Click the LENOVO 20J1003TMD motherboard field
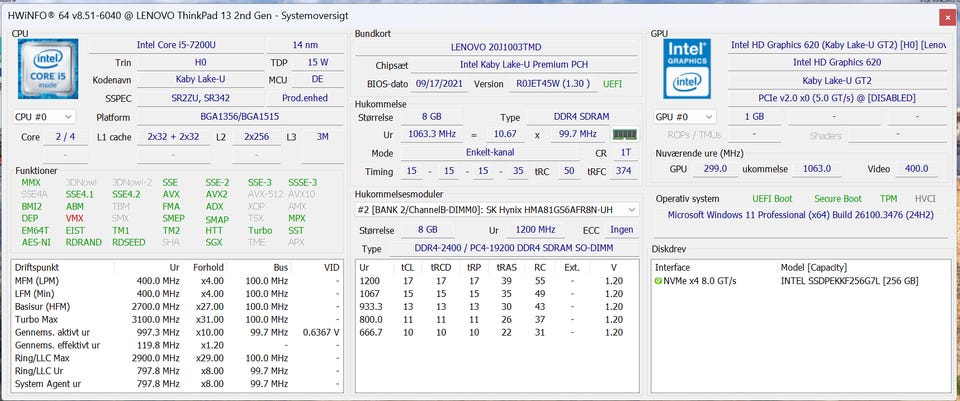Image resolution: width=960 pixels, height=401 pixels. [x=496, y=47]
